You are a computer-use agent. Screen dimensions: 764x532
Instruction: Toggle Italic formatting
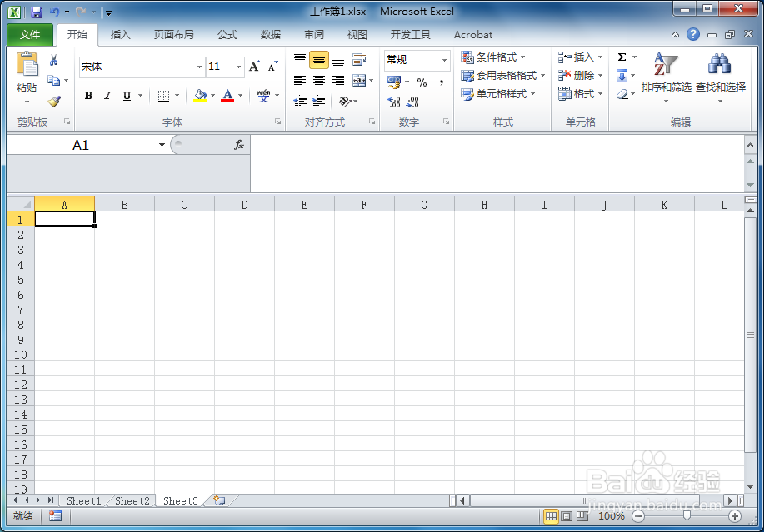(107, 96)
